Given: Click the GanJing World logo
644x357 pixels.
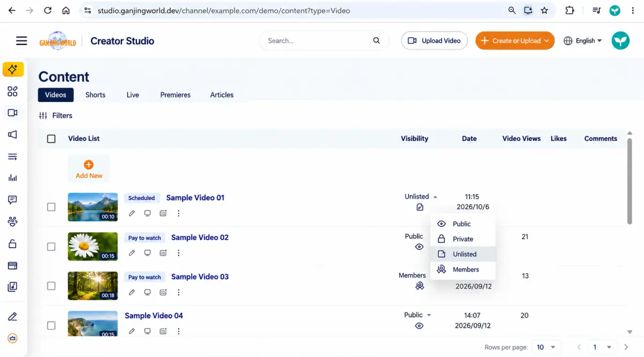Looking at the screenshot, I should [x=58, y=41].
